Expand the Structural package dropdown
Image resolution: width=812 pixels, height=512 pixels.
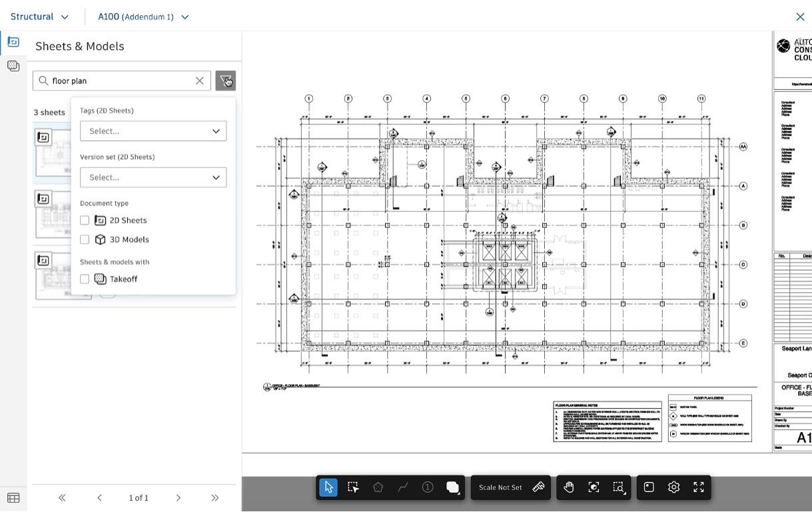[x=39, y=17]
